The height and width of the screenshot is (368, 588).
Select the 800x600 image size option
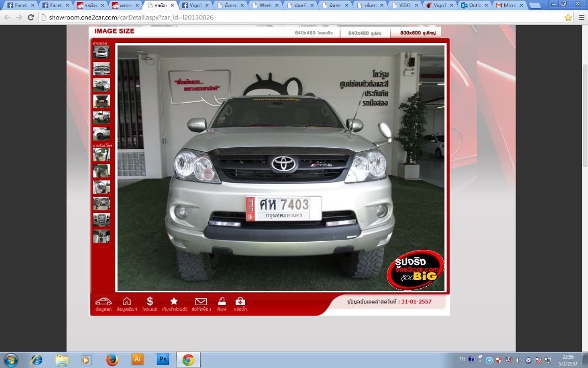point(418,33)
